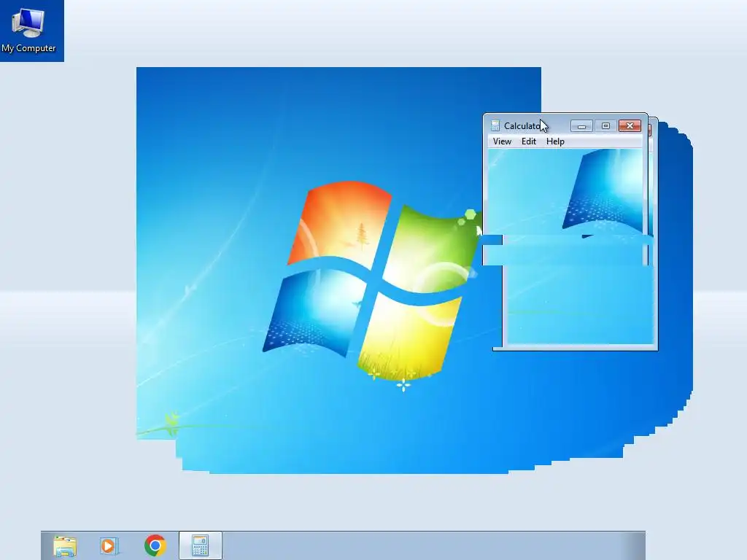Open the Calculator Help menu
Viewport: 747px width, 560px height.
click(555, 141)
